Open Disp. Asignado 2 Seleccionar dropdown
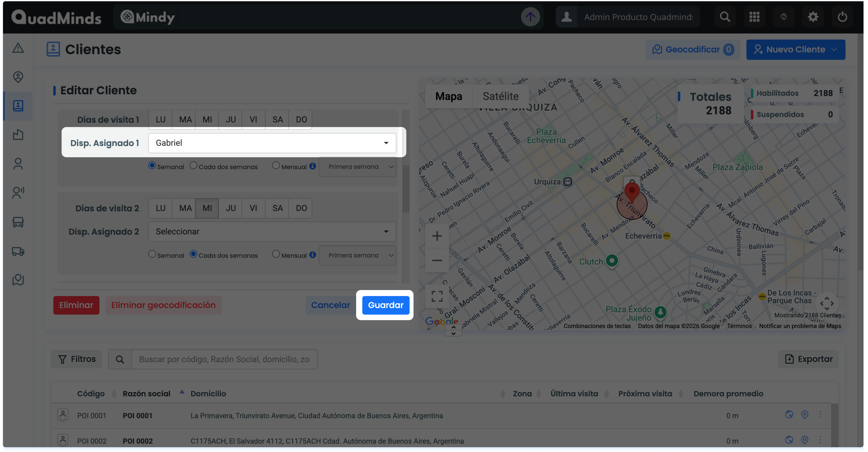The image size is (868, 452). (x=272, y=231)
